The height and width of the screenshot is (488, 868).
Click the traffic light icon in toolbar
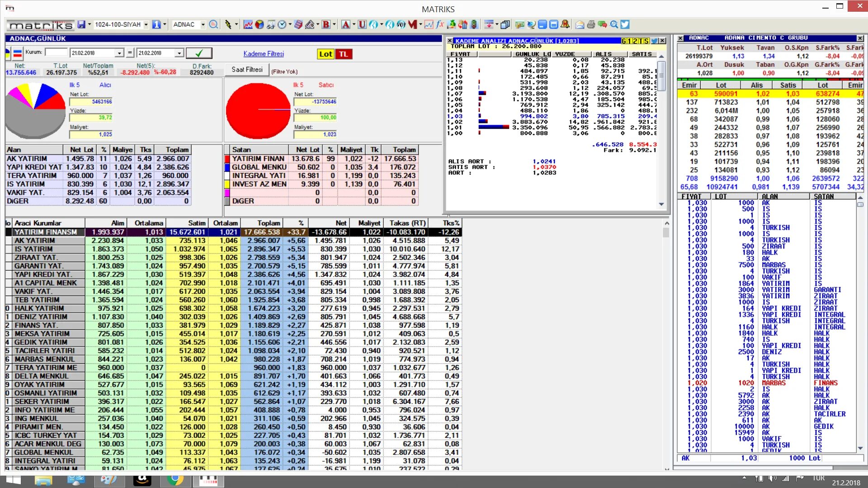(x=474, y=24)
